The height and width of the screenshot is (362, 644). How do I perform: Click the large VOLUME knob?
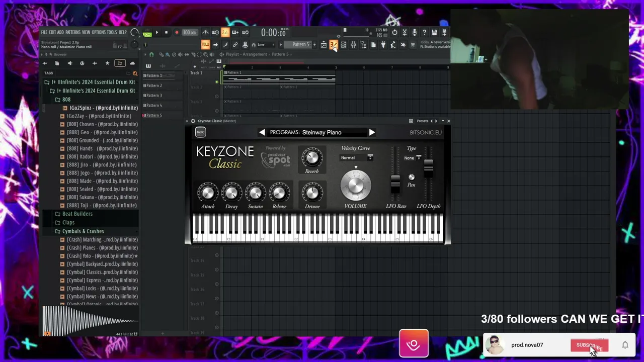click(356, 186)
